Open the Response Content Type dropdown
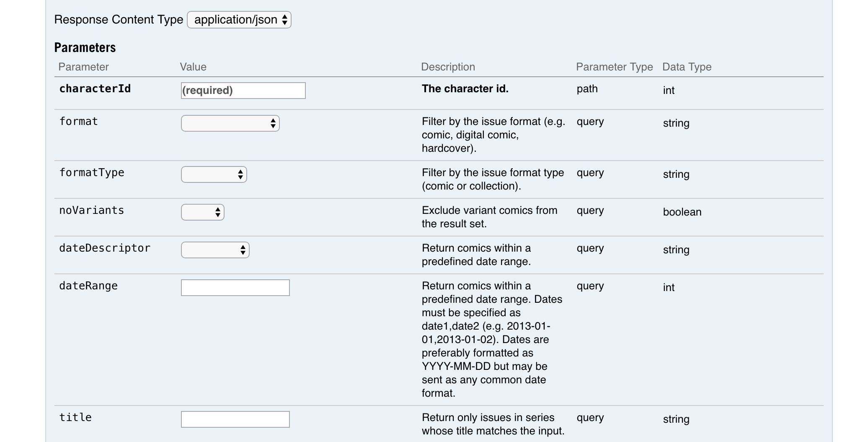This screenshot has width=868, height=442. [x=239, y=20]
